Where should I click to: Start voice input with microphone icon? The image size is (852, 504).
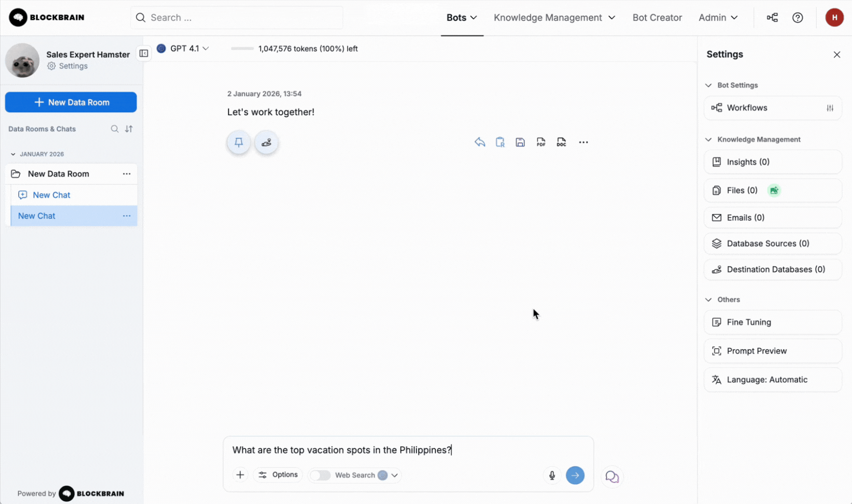coord(552,475)
